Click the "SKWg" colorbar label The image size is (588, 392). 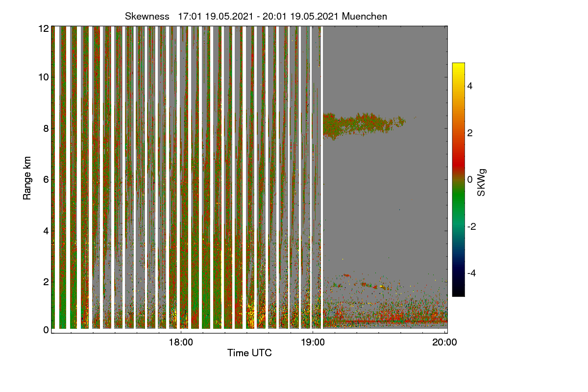point(482,182)
